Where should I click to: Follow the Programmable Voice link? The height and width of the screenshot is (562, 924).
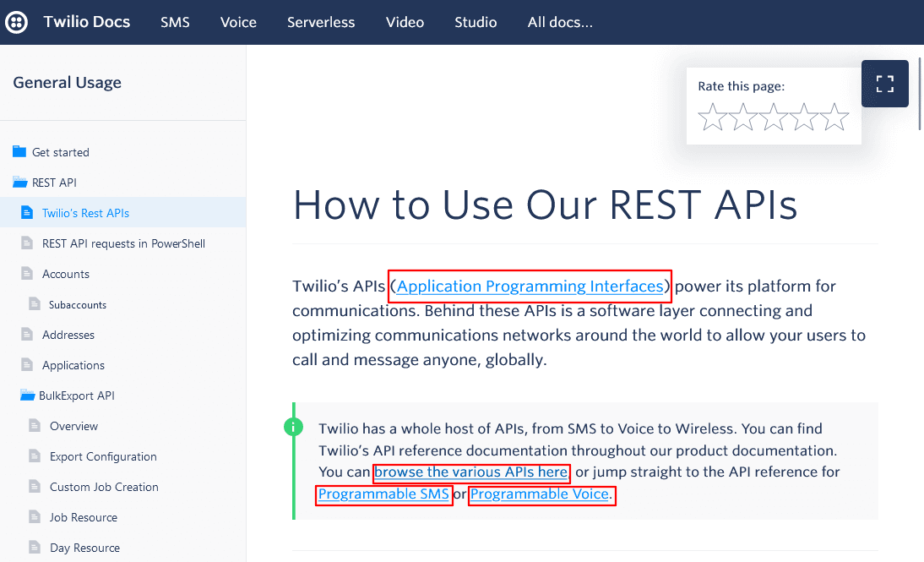(541, 494)
